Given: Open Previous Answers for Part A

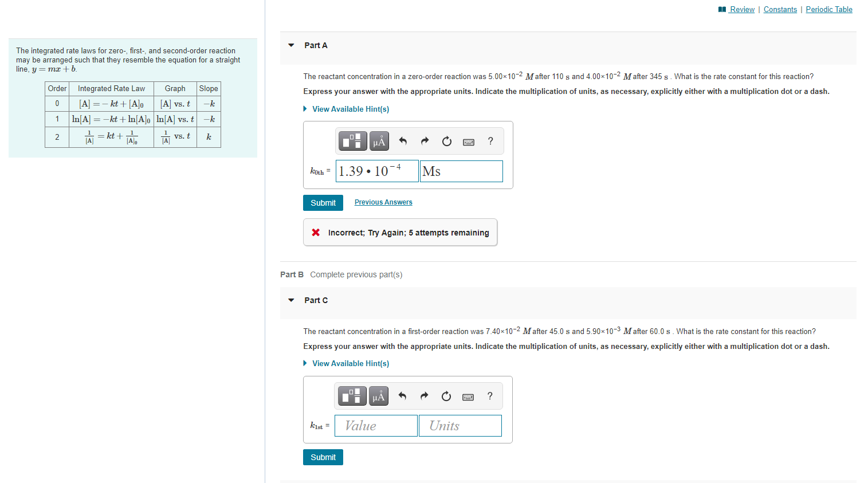Looking at the screenshot, I should click(383, 202).
